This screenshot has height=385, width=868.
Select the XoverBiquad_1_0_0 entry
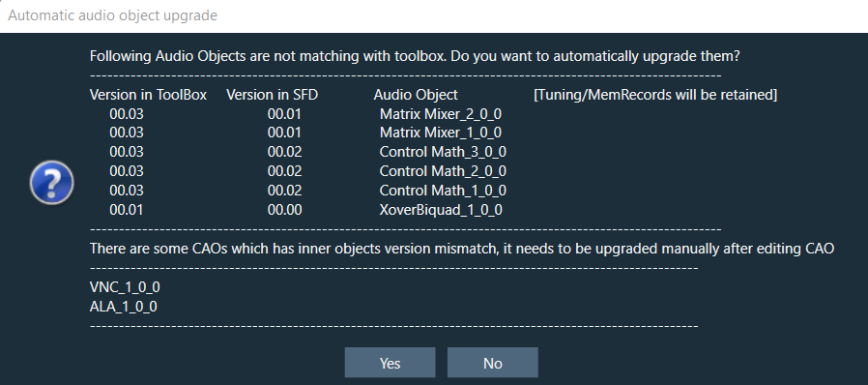pyautogui.click(x=441, y=210)
